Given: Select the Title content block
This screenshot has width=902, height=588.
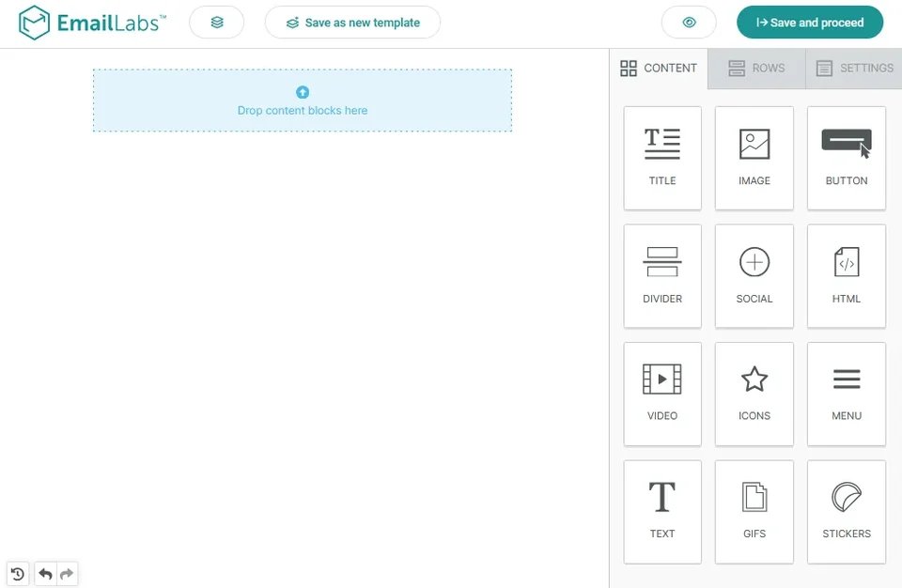Looking at the screenshot, I should point(662,158).
